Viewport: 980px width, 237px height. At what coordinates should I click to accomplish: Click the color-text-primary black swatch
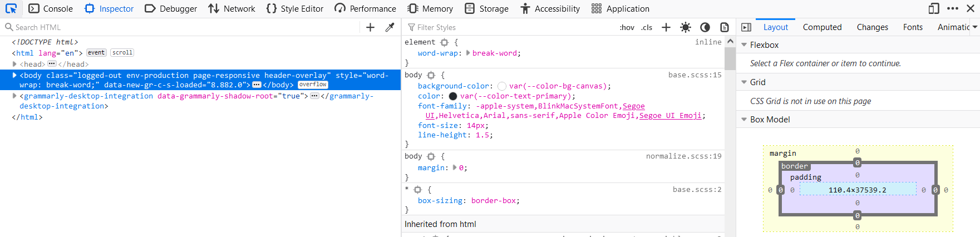tap(453, 96)
